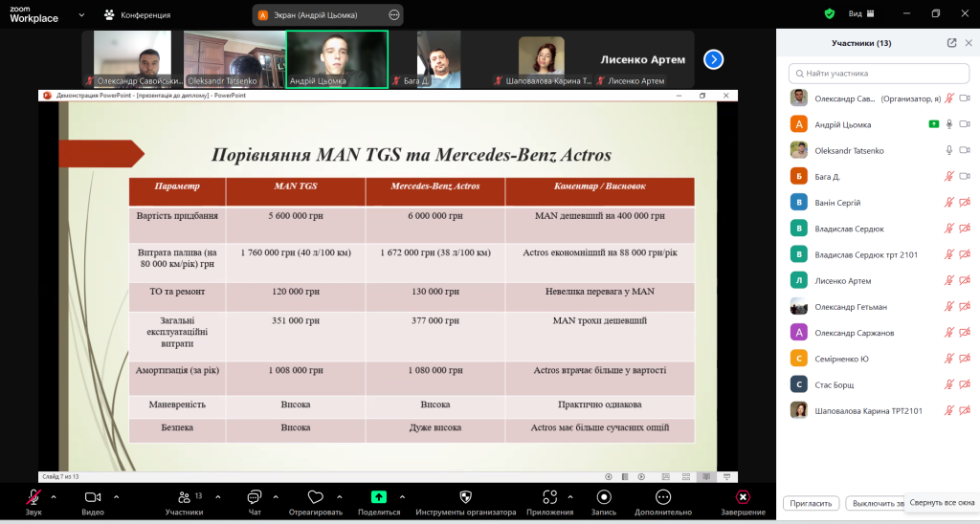Open Дополнительно more options

[663, 502]
